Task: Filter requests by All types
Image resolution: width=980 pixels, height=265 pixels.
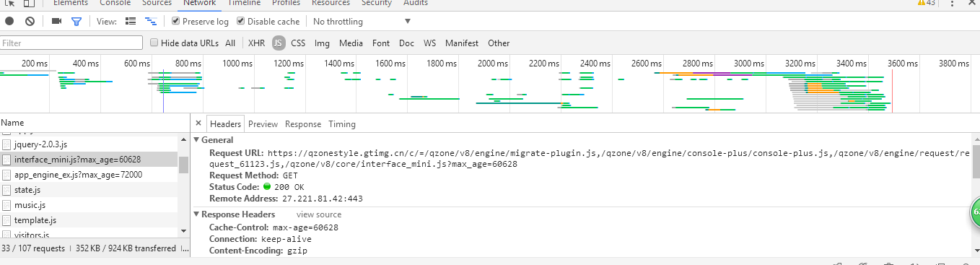Action: point(230,43)
